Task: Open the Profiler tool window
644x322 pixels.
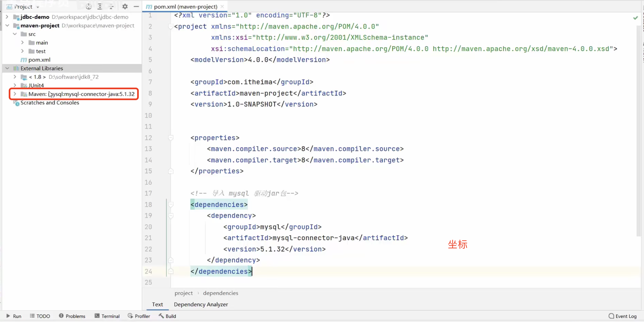Action: (x=139, y=316)
